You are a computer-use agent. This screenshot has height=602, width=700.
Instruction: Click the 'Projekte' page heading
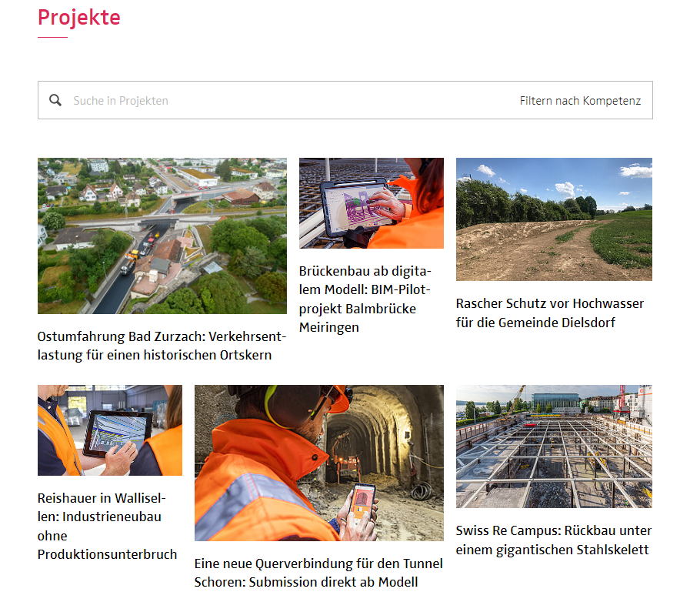[x=79, y=17]
